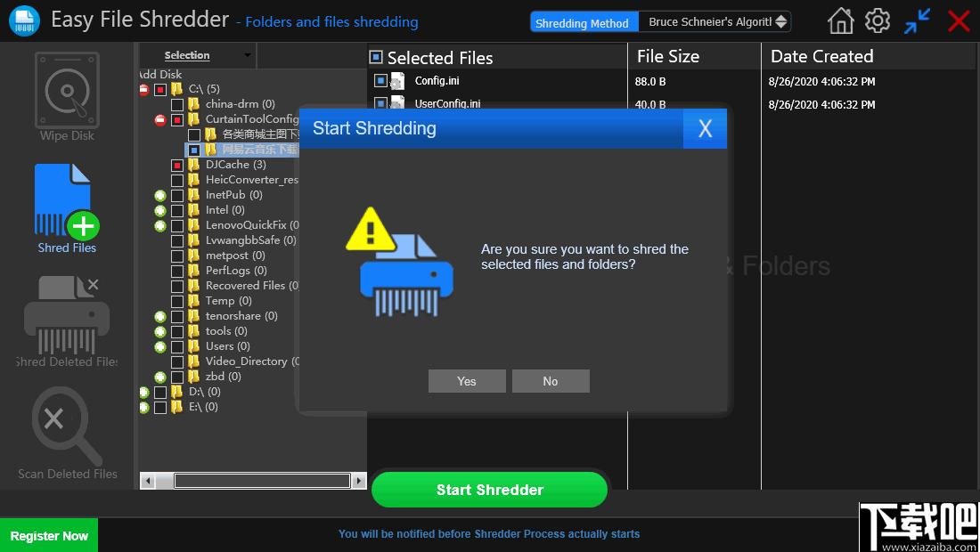Cancel shredding with the No button
Screen dimensions: 980x552
coord(551,381)
